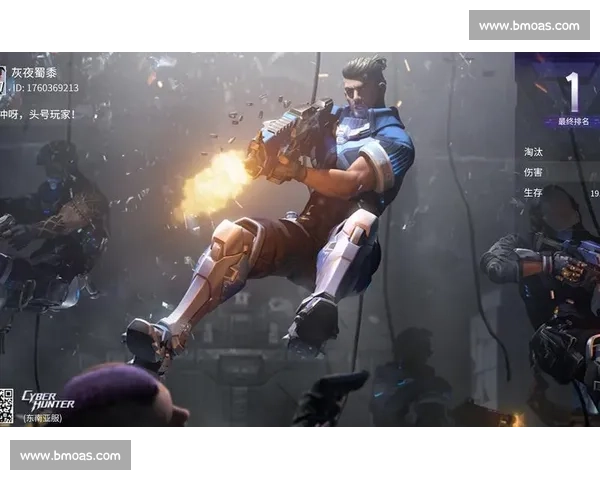Click the survival value 19 in 生存 row

point(594,193)
